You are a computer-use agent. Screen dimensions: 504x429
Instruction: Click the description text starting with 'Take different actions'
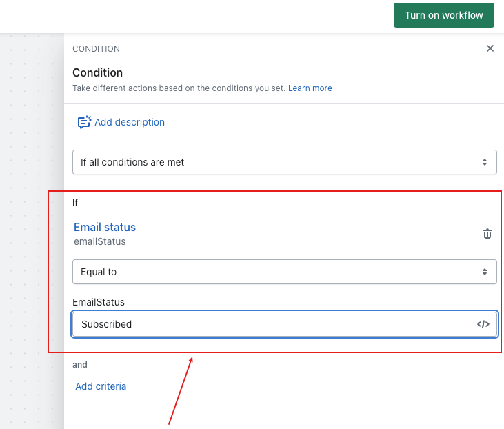179,88
